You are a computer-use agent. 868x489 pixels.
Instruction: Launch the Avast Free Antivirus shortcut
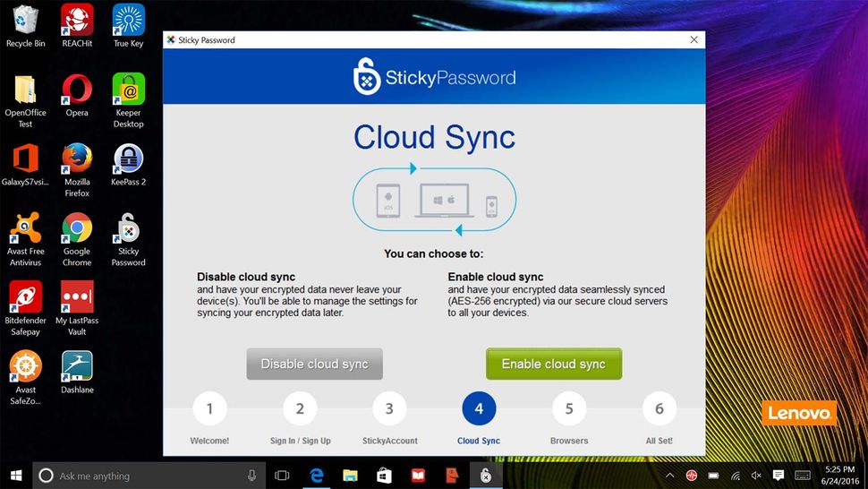[x=25, y=239]
